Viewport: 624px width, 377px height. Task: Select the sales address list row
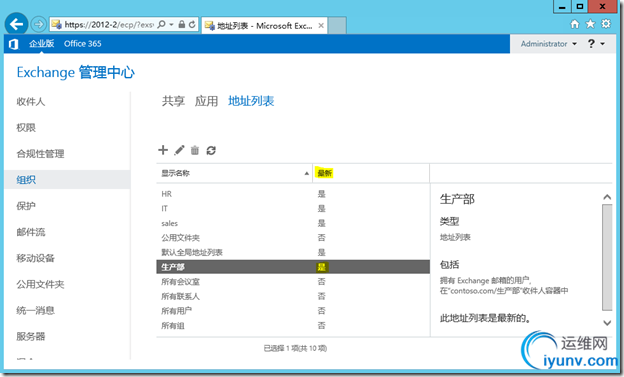click(293, 223)
